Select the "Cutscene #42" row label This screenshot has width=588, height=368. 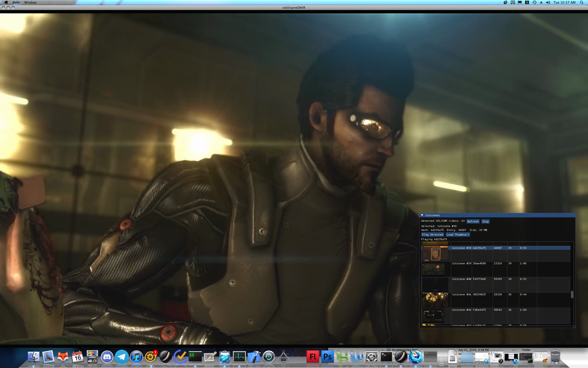[461, 310]
